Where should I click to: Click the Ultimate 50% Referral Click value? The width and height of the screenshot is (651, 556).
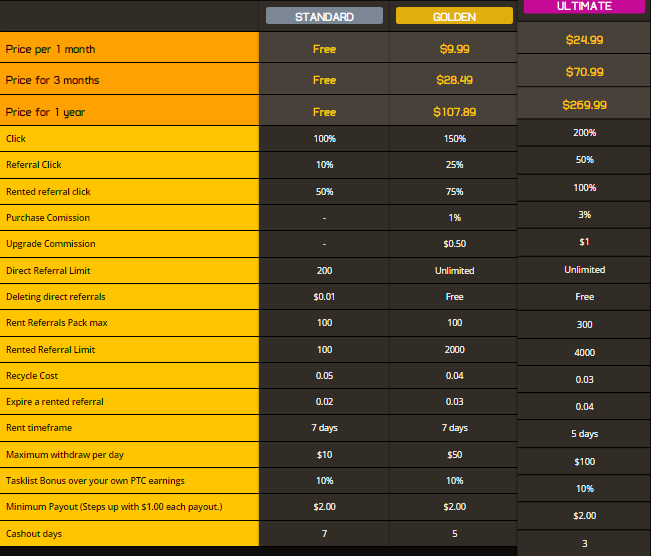tap(585, 160)
